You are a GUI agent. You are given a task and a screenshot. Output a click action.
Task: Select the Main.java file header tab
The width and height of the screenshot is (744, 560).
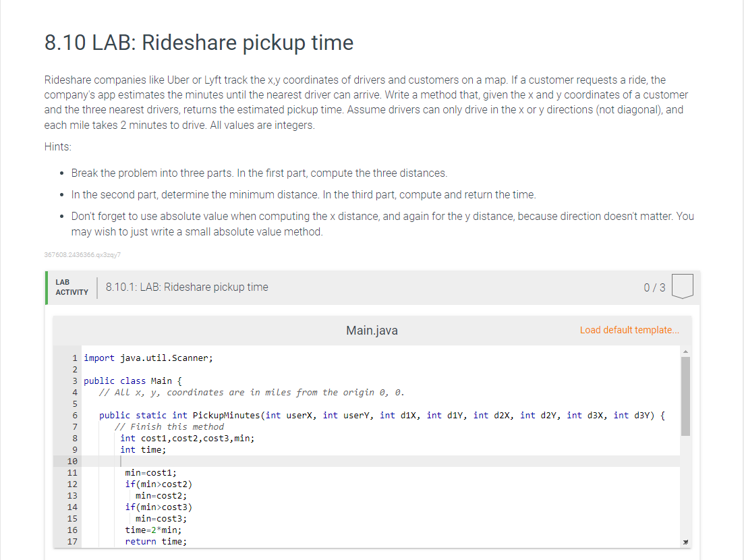coord(371,331)
